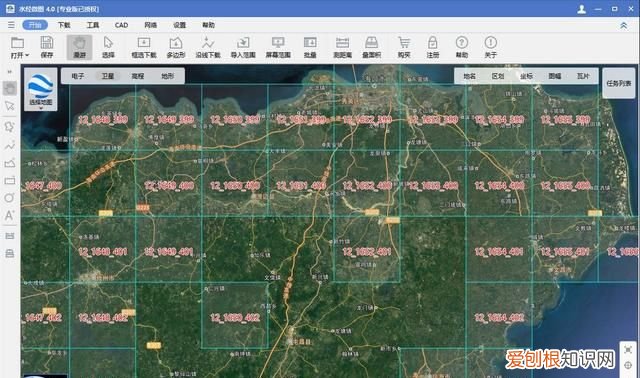Select hand pan tool in left sidebar

tap(10, 88)
